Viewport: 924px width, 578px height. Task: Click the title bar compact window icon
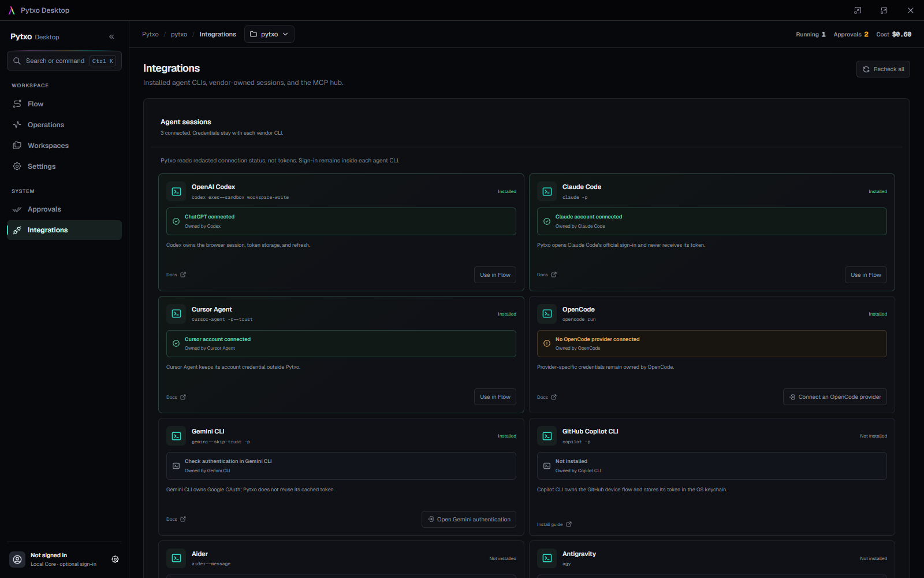(858, 10)
